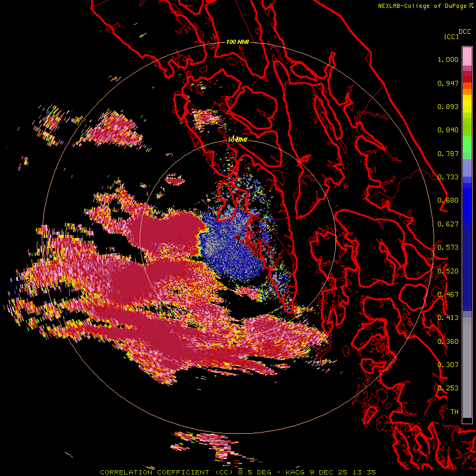The width and height of the screenshot is (476, 476).
Task: Click the 0.893 scale value
Action: [x=448, y=106]
